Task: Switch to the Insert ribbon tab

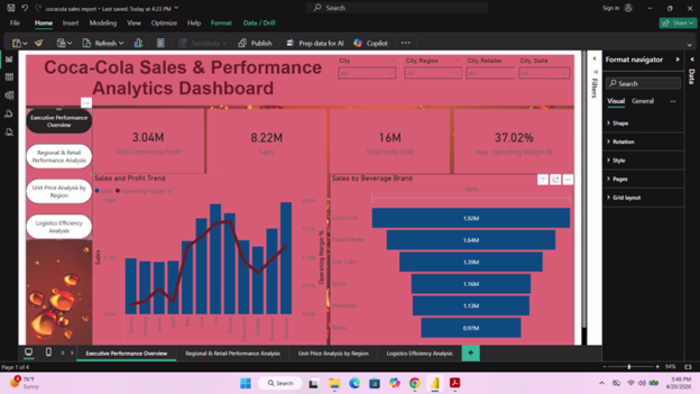Action: pyautogui.click(x=71, y=23)
